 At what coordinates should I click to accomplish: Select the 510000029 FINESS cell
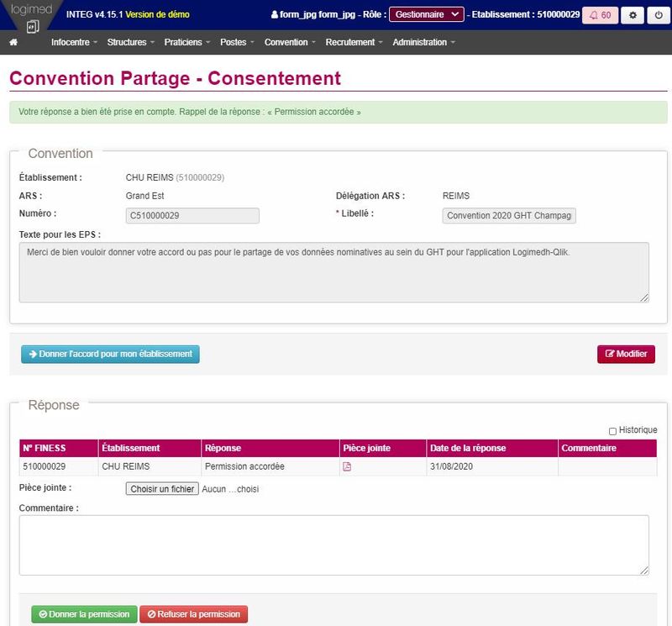59,466
